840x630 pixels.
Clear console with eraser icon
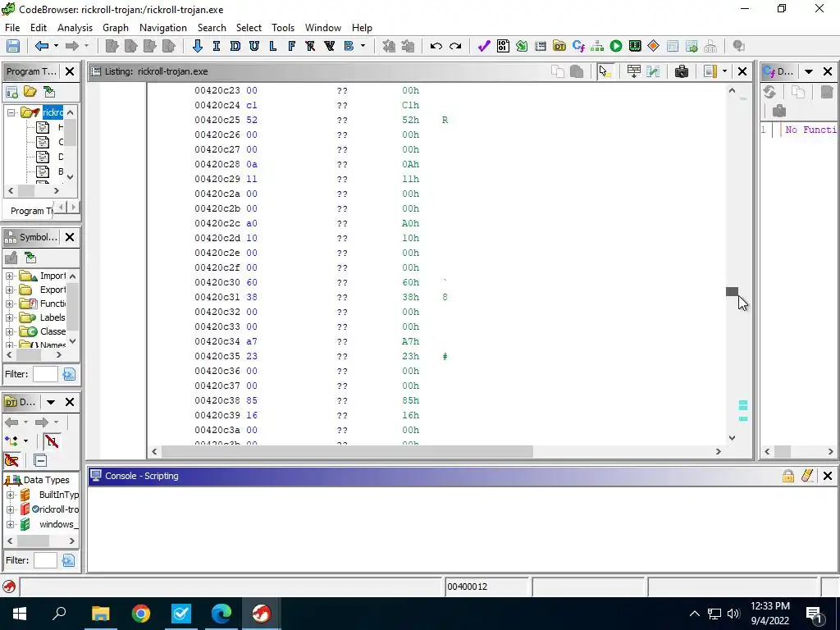tap(807, 476)
